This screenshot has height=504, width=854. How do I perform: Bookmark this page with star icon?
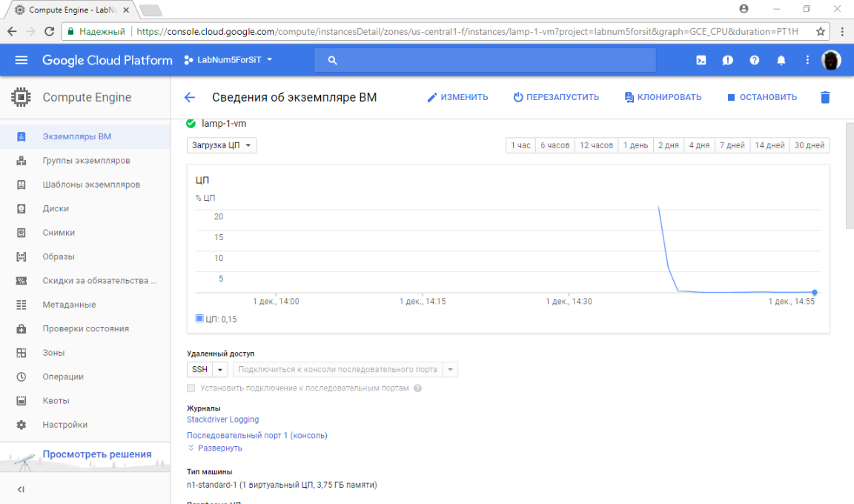[x=820, y=32]
